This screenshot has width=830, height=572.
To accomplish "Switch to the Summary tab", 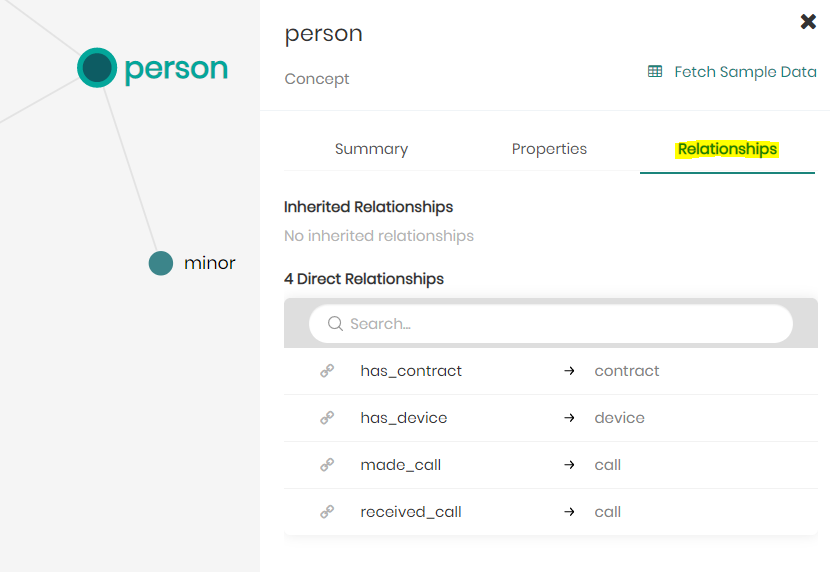I will 371,149.
